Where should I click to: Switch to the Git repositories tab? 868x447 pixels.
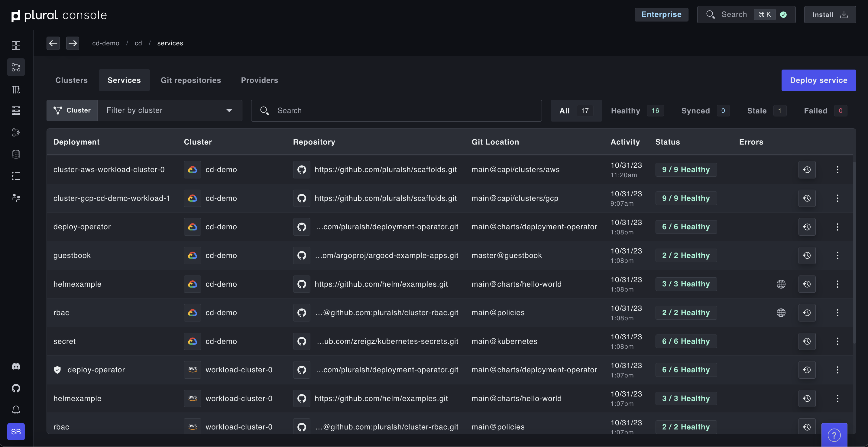pos(191,80)
